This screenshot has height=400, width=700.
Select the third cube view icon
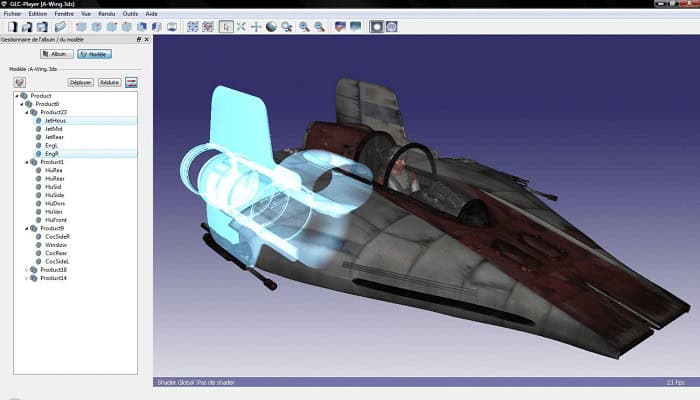click(x=111, y=27)
